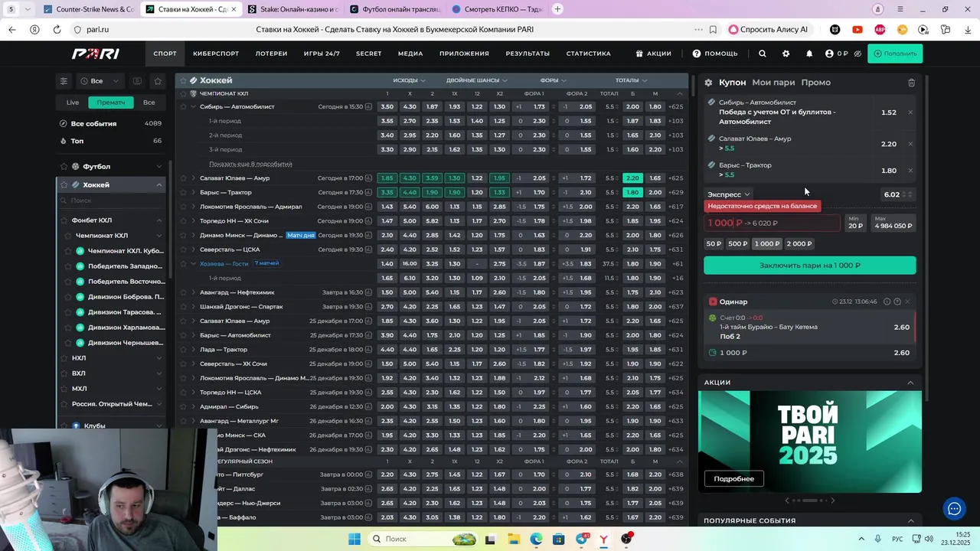Toggle video broadcast filter icon in sidebar
The height and width of the screenshot is (551, 980).
tap(137, 81)
